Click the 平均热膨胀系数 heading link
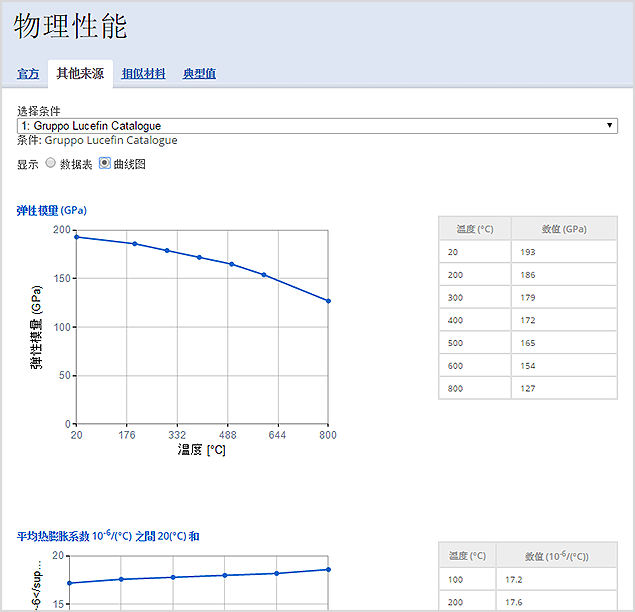This screenshot has height=612, width=635. [108, 537]
